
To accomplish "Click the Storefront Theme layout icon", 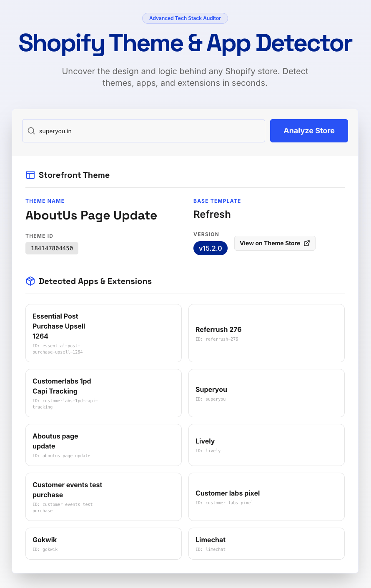I will (30, 175).
